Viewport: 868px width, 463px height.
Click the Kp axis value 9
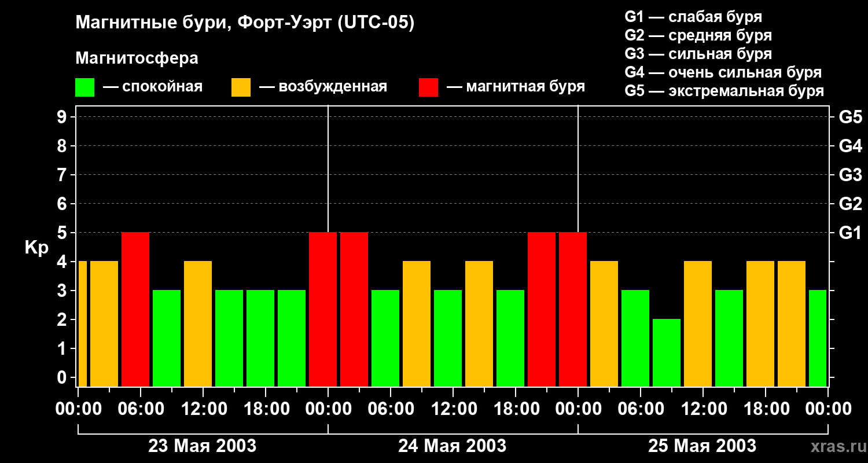(x=63, y=117)
